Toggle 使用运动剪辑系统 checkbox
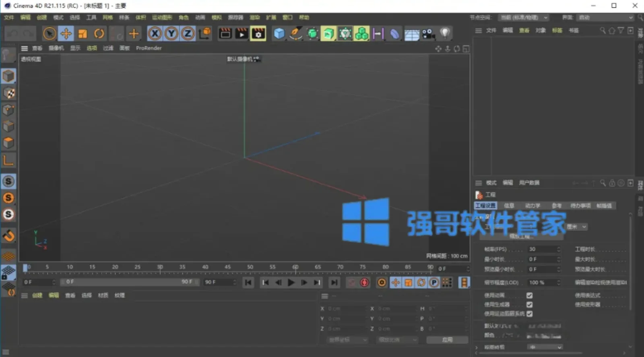Screen dimensions: 644x357 [529, 314]
